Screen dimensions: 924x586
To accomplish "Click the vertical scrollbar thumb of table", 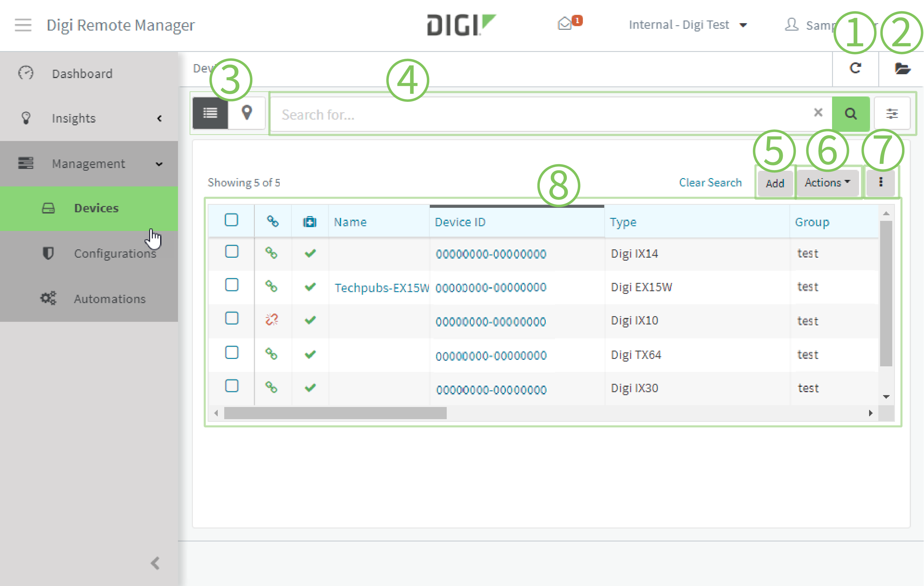I will tap(886, 293).
